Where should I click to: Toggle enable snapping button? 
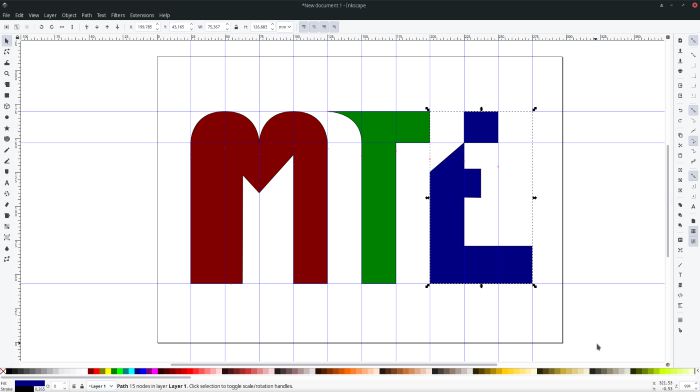693,40
